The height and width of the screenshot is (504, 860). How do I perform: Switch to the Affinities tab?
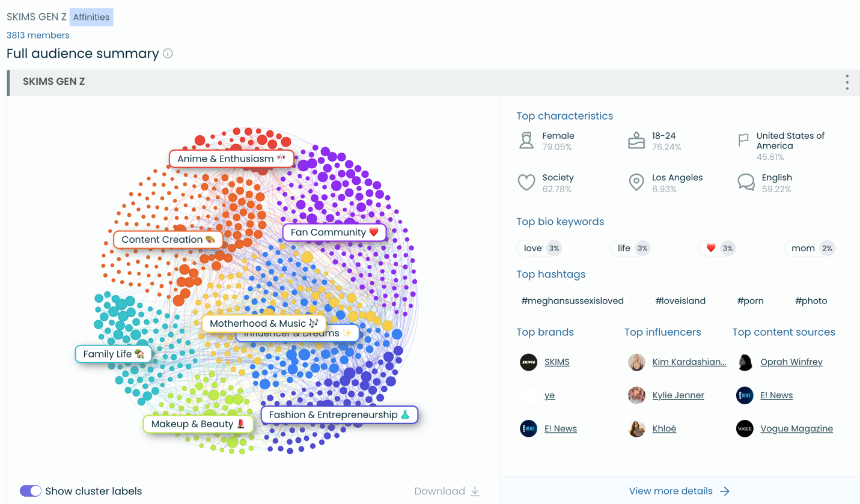(91, 17)
